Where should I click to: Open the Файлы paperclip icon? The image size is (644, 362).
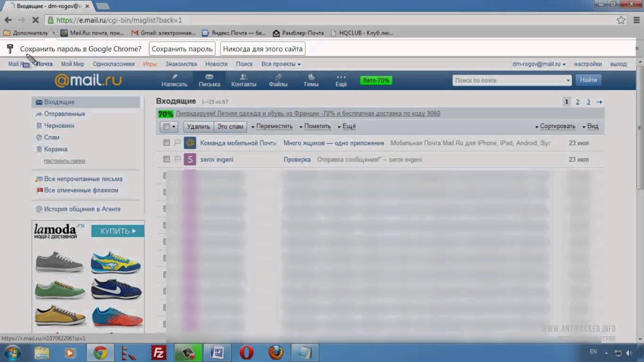278,77
